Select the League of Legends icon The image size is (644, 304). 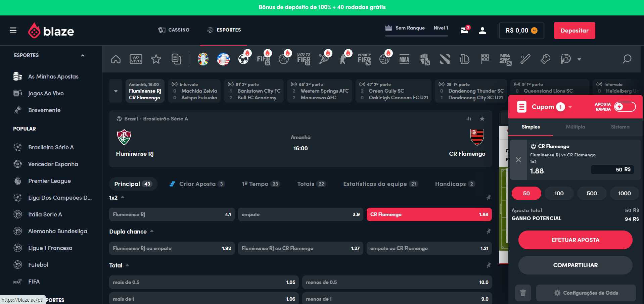465,59
